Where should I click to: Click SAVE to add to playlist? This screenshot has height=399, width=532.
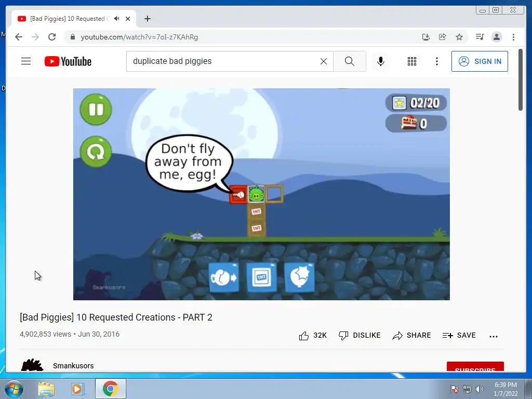pos(459,336)
